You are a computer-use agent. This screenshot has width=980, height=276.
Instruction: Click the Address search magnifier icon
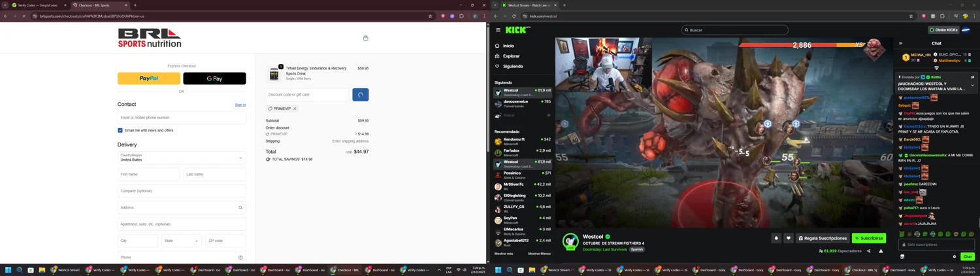coord(240,208)
